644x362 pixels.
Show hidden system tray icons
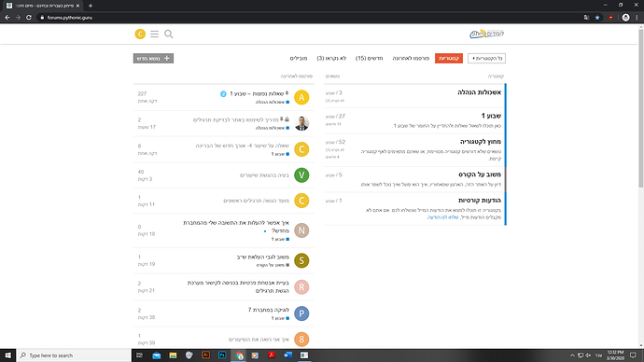point(572,355)
